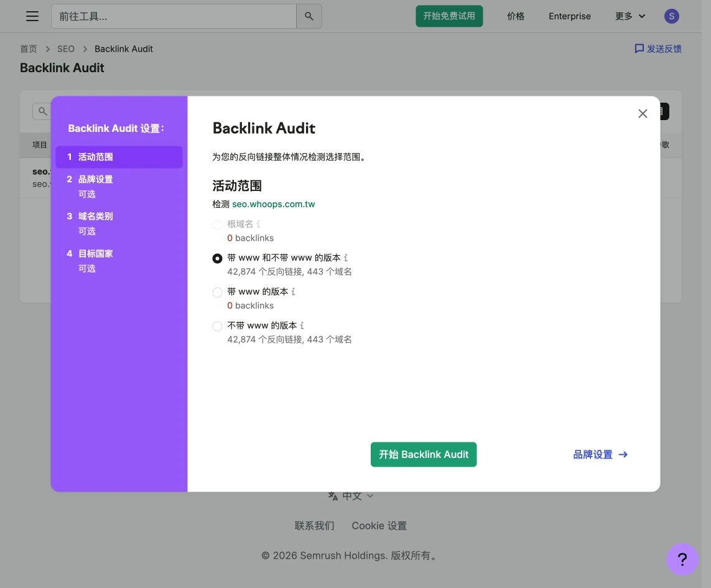Click the Backlink Audit breadcrumb

pos(123,49)
